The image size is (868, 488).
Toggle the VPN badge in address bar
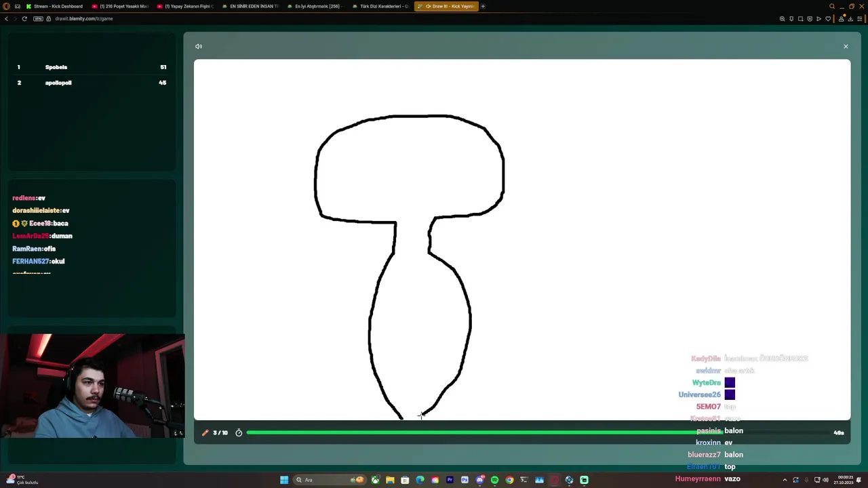coord(38,18)
